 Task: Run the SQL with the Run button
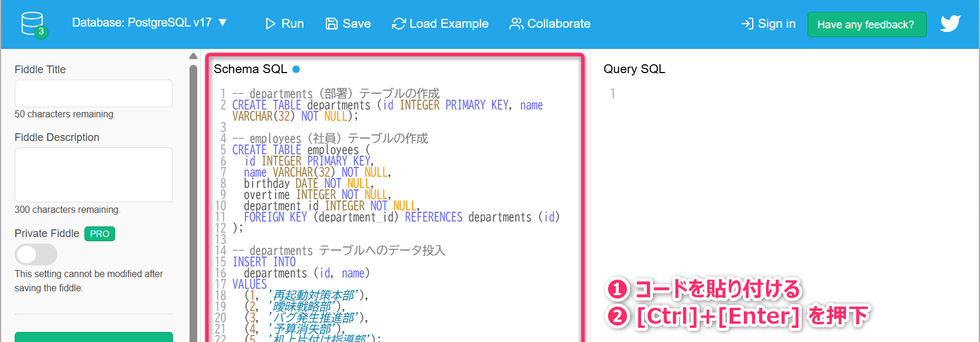point(285,24)
